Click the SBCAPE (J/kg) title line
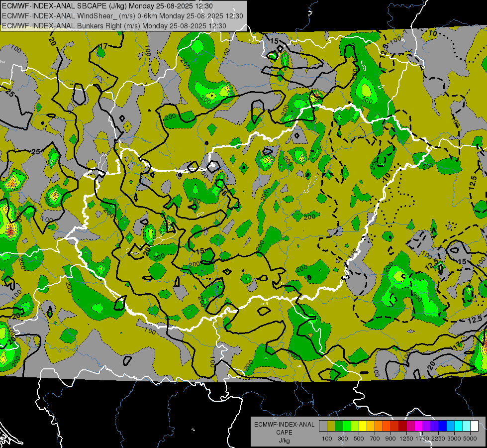 [107, 6]
